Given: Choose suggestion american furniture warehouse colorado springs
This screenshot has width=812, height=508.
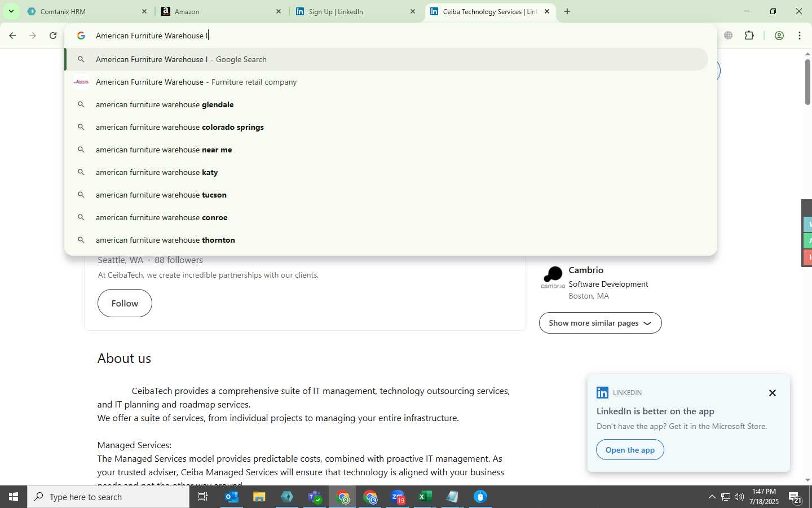Looking at the screenshot, I should pyautogui.click(x=387, y=127).
